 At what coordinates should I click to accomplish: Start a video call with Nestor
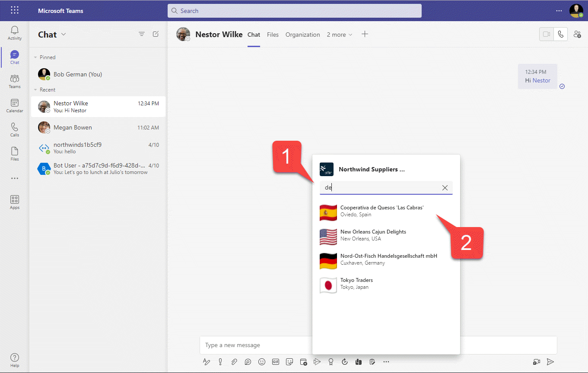pyautogui.click(x=547, y=34)
